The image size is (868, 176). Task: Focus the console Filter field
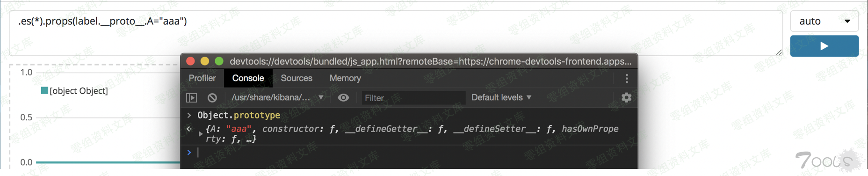[413, 97]
